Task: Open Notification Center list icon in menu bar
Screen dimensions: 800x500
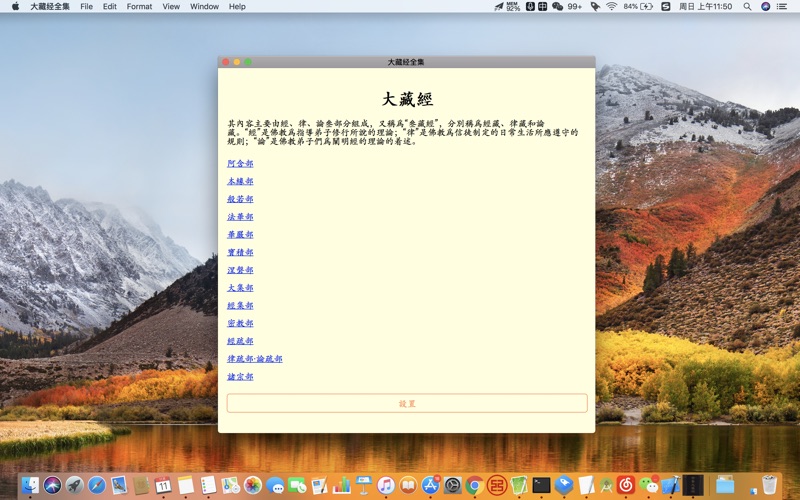Action: (782, 7)
